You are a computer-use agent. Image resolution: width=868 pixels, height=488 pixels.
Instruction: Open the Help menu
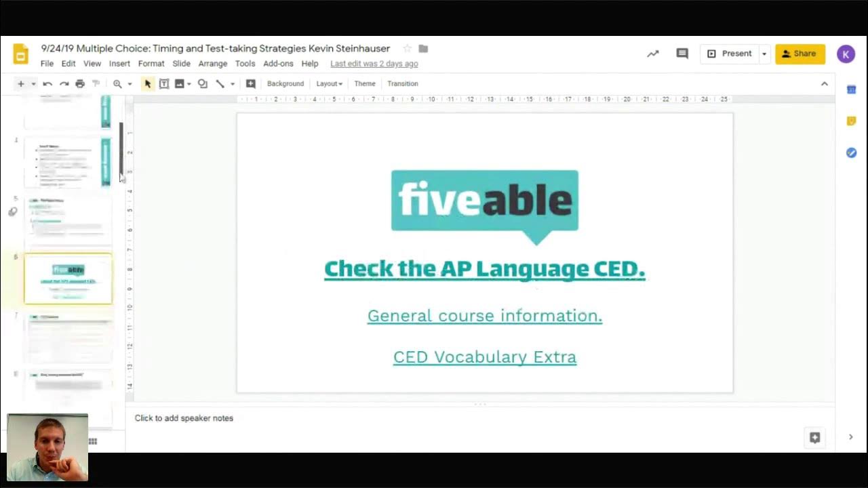click(310, 64)
